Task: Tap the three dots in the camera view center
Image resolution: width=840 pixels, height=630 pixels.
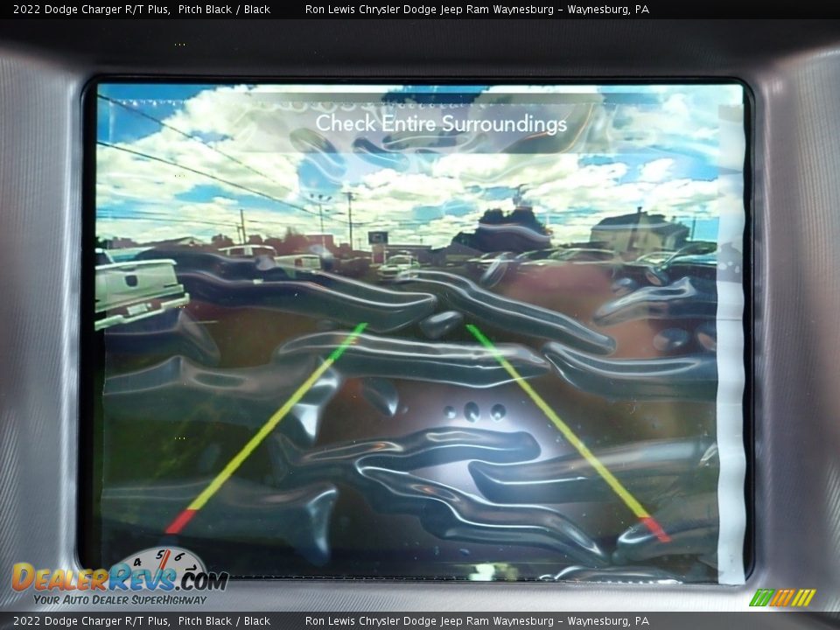Action: coord(472,411)
